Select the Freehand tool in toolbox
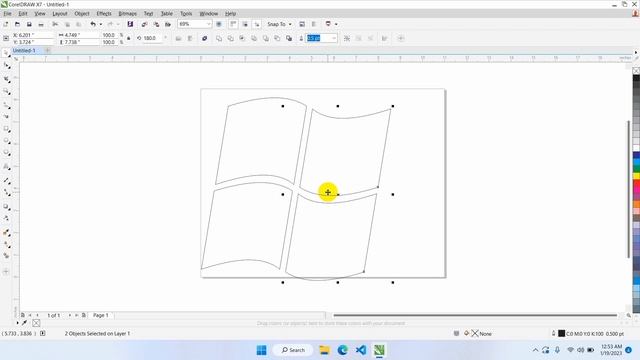The height and width of the screenshot is (360, 640). tap(6, 105)
